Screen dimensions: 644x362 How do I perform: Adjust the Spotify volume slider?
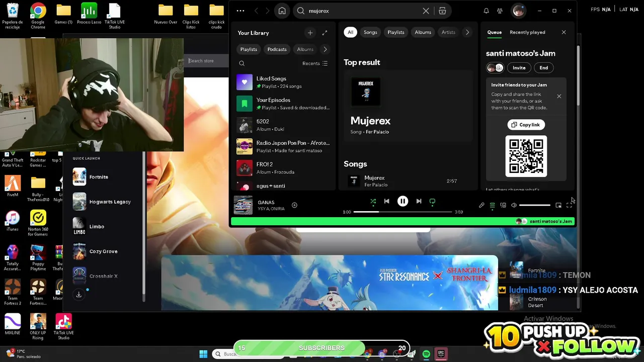coord(535,205)
